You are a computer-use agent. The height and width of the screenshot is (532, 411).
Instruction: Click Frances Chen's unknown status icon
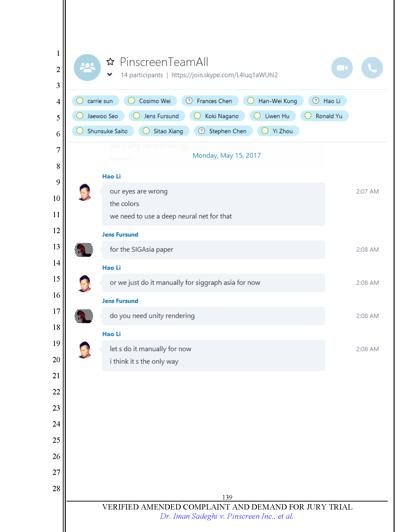[189, 101]
